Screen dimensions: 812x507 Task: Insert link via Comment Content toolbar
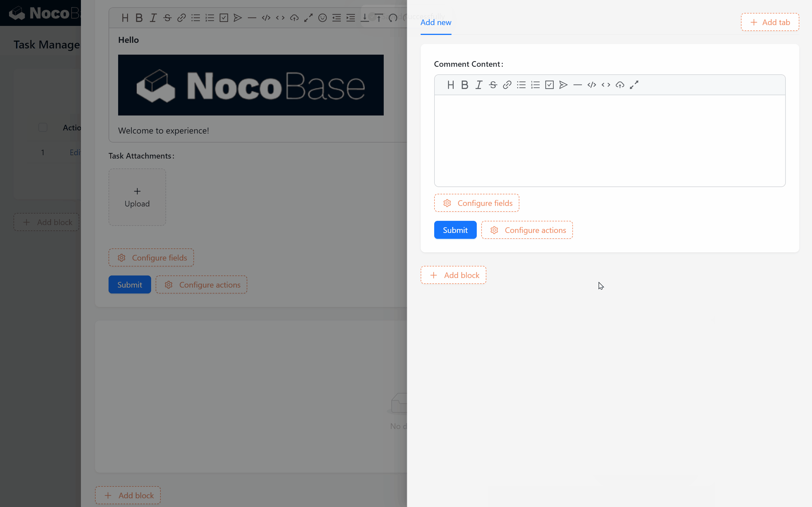[x=507, y=85]
